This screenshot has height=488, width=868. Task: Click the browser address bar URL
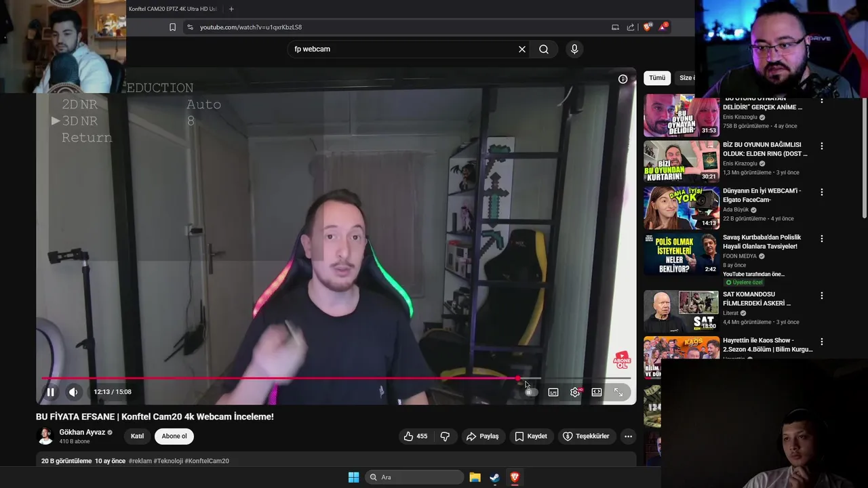(x=251, y=27)
